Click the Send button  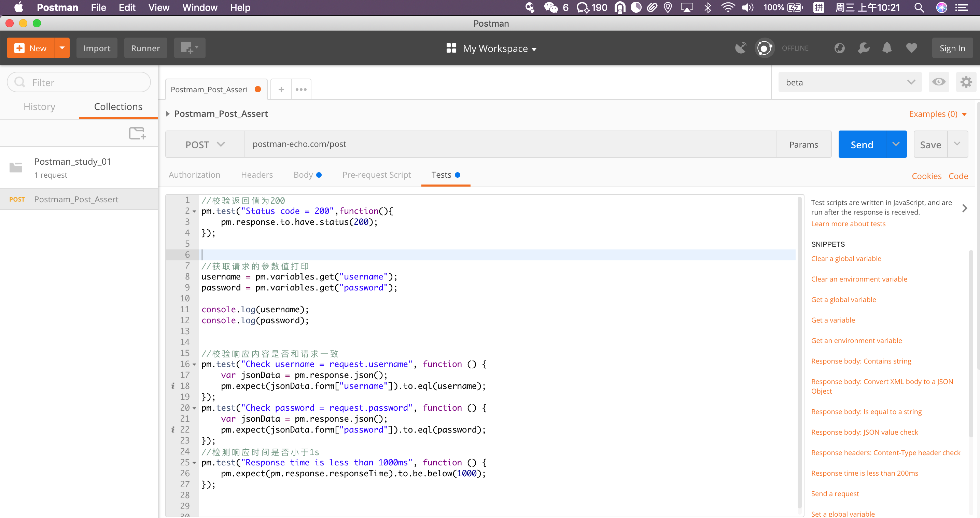[x=862, y=145]
